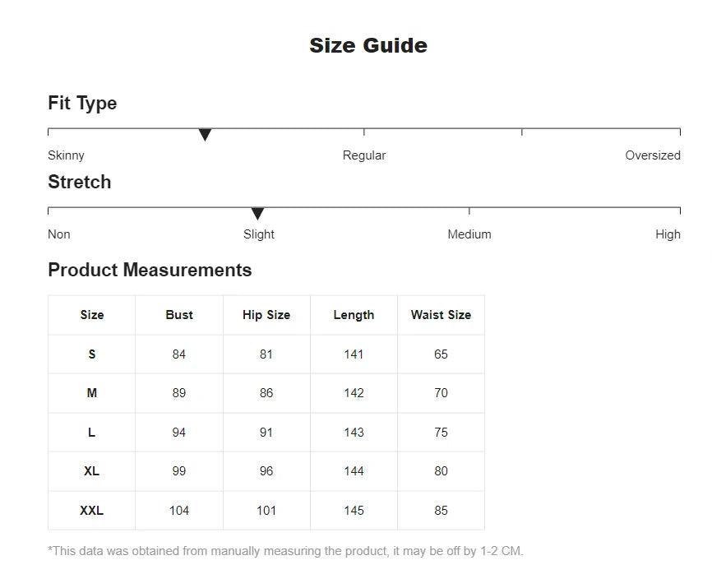
Task: Click the Hip Size column header
Action: [266, 315]
